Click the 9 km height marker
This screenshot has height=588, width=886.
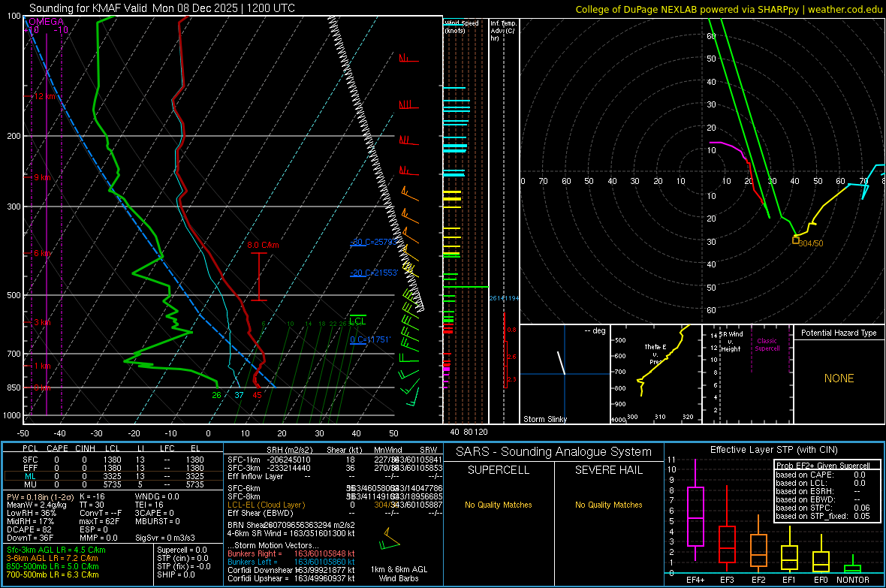[42, 177]
